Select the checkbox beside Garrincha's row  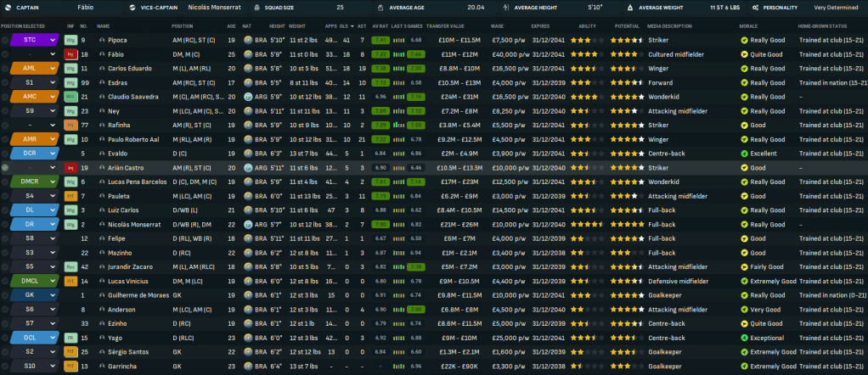click(x=6, y=366)
